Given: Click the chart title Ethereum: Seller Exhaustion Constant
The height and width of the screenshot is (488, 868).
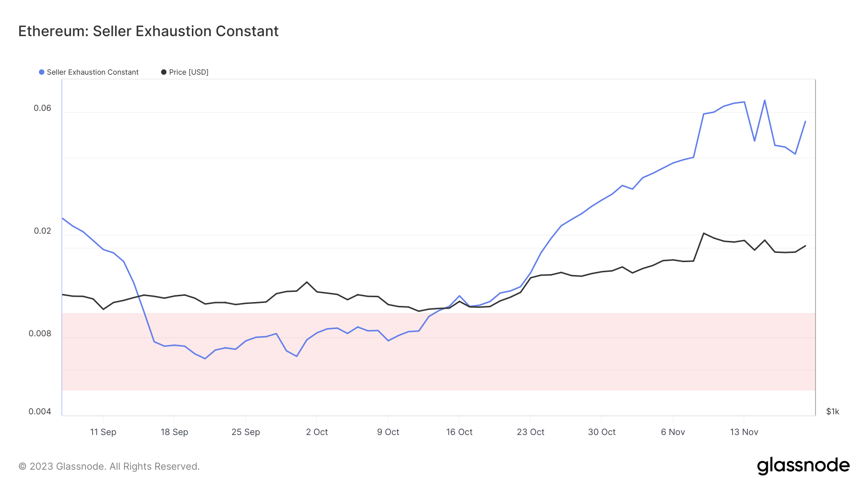Looking at the screenshot, I should pos(149,31).
